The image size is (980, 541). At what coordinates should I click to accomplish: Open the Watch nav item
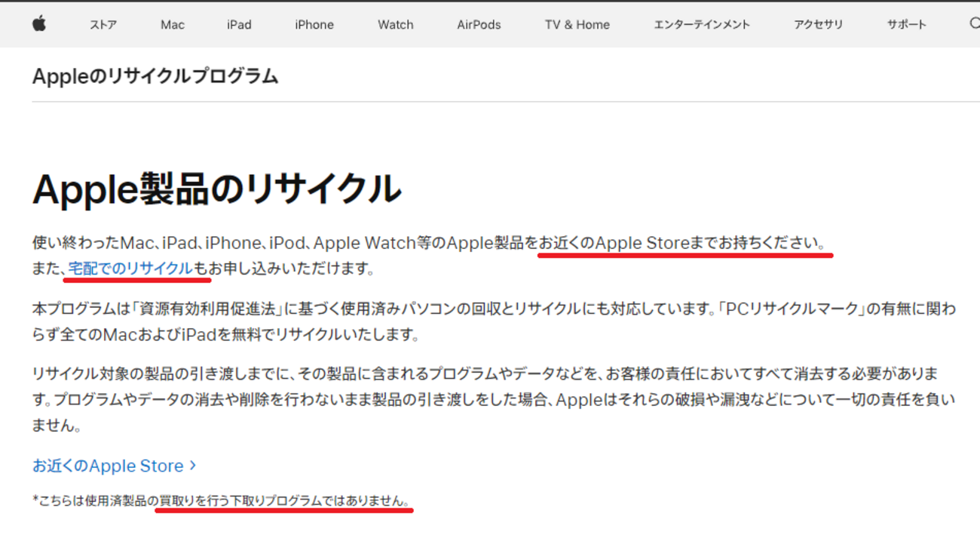click(396, 25)
